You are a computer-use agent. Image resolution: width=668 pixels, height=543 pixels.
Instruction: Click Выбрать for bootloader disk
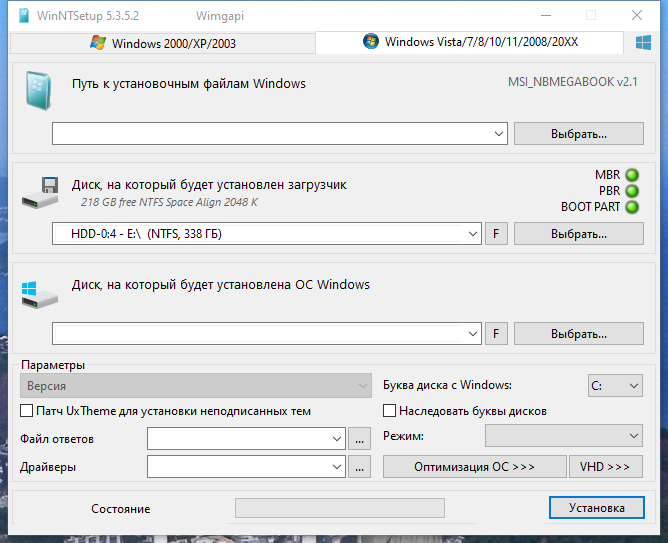579,234
